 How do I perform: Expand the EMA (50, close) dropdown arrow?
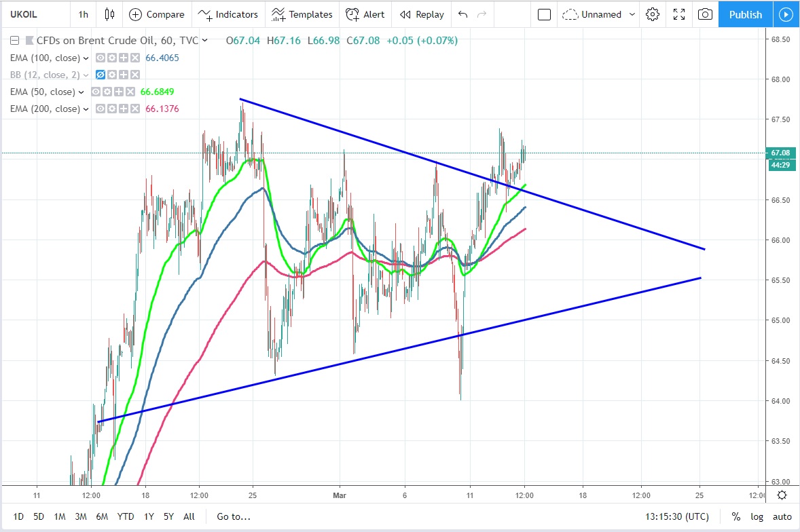tap(81, 92)
